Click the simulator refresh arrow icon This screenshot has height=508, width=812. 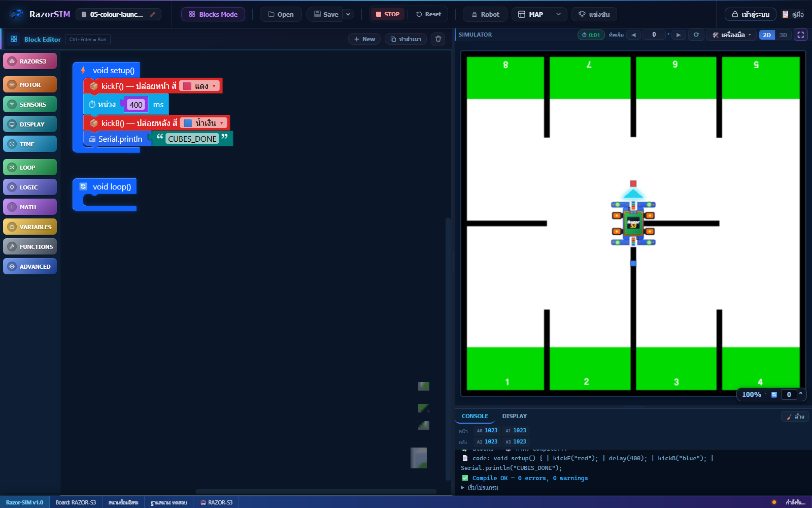pyautogui.click(x=696, y=35)
